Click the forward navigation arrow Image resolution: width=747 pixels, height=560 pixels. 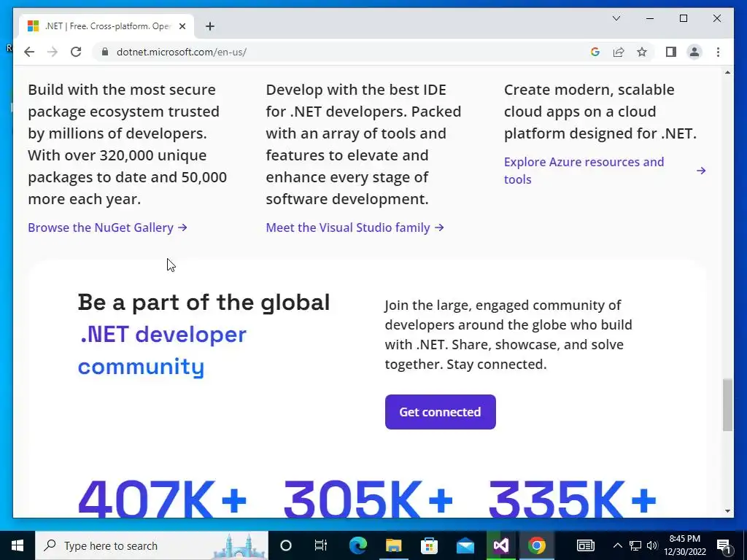(x=53, y=52)
